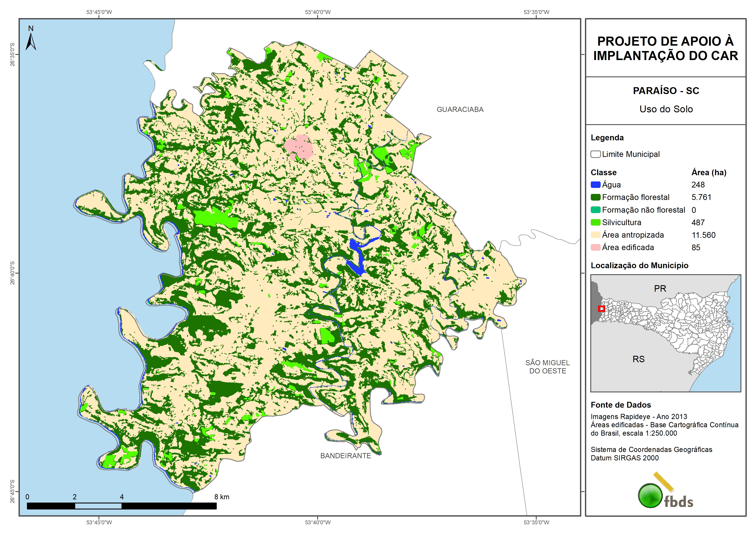Click the Formação não florestal swatch

595,210
